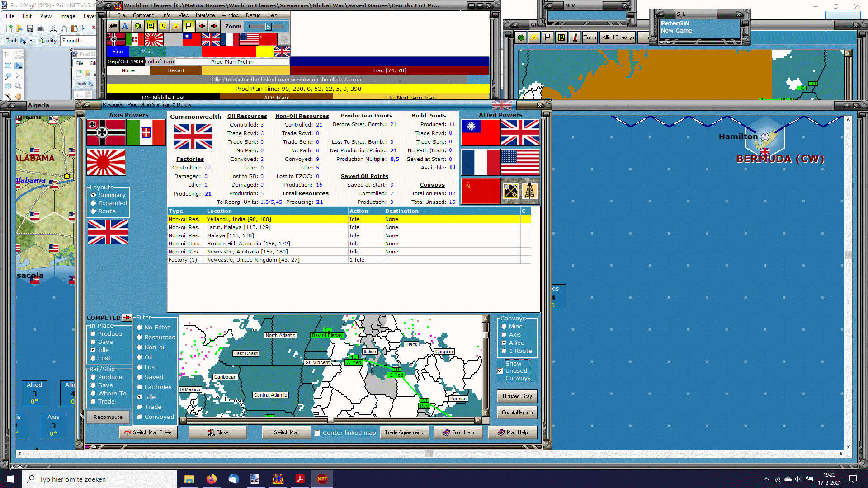Screen dimensions: 868x488
Task: Click the red right arrow toolbar button
Action: coord(214,26)
